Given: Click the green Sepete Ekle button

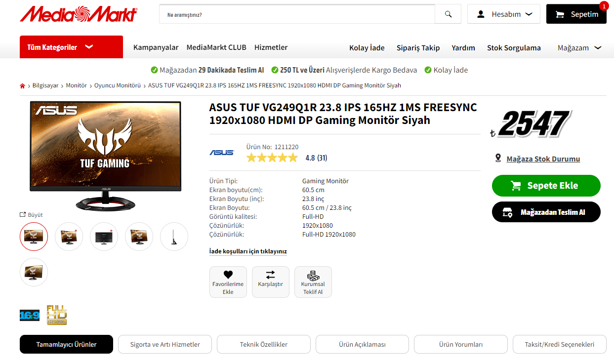Looking at the screenshot, I should coord(546,186).
